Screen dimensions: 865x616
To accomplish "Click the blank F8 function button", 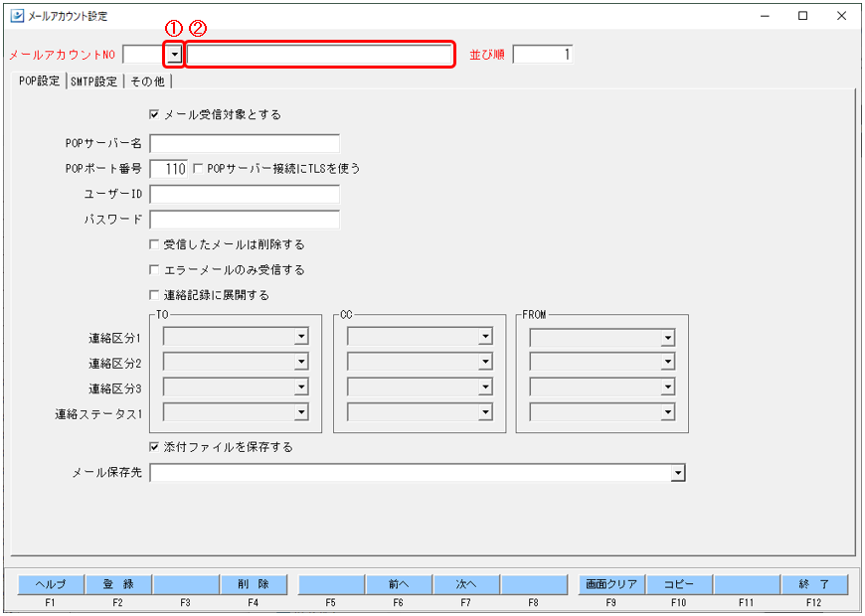I will click(534, 584).
